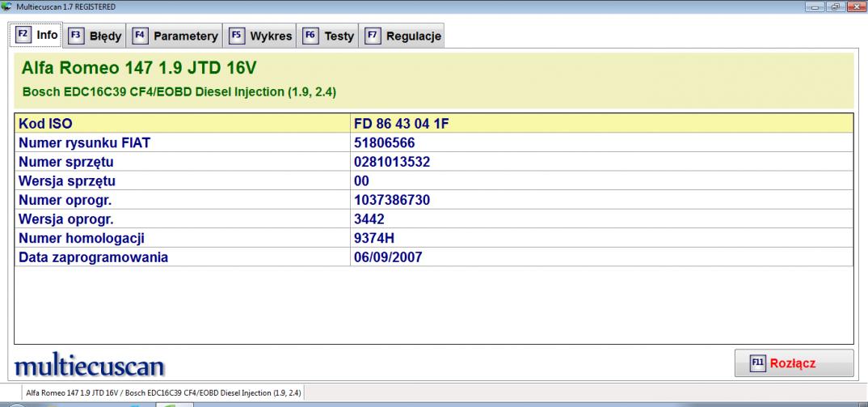This screenshot has width=868, height=407.
Task: Open the Info tab
Action: click(36, 35)
